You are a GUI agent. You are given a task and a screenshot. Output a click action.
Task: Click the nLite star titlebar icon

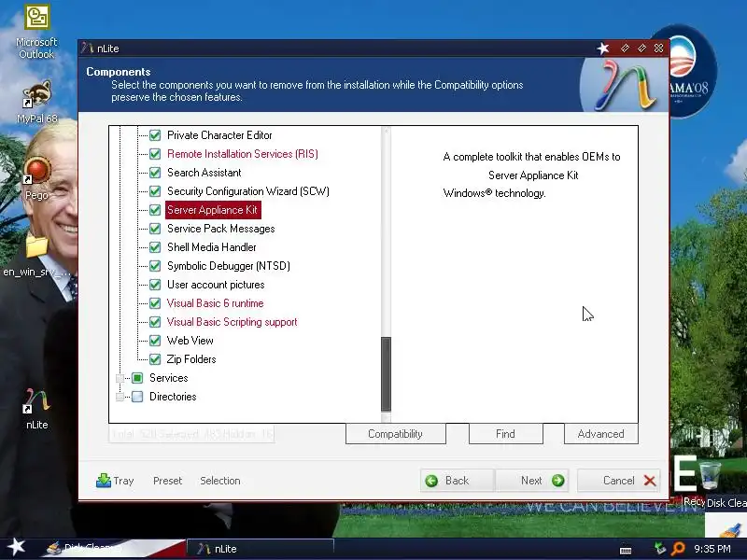tap(603, 49)
